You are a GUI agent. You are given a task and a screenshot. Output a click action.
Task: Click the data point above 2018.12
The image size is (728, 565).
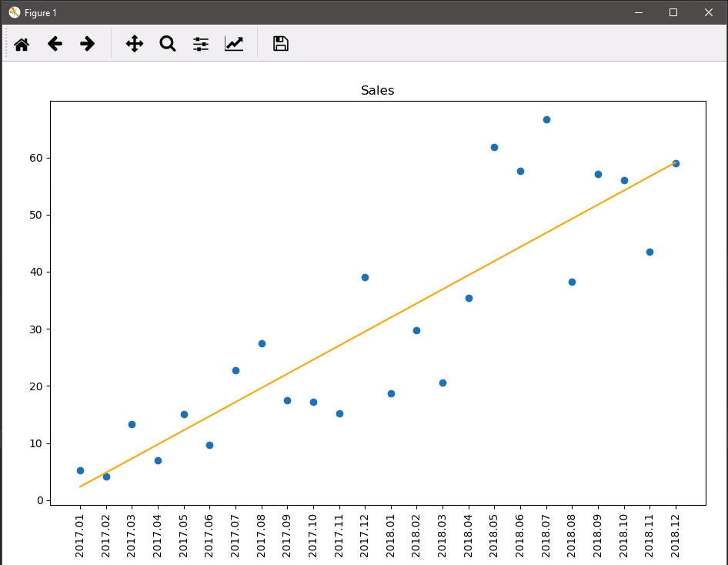click(x=676, y=163)
